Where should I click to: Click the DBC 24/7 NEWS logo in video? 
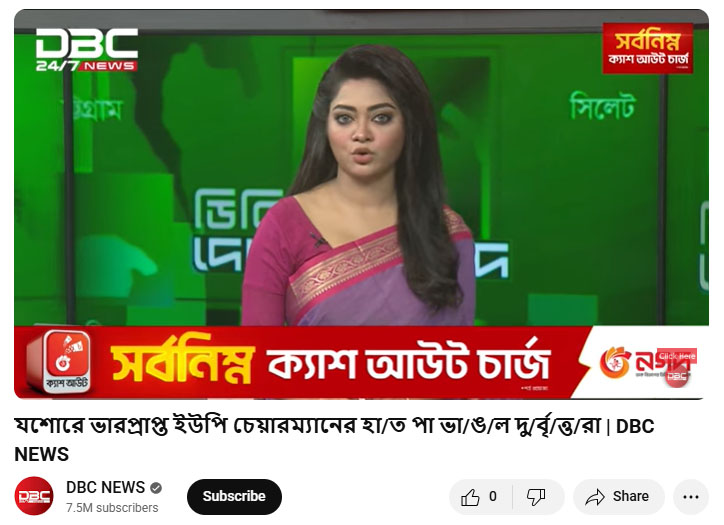click(87, 50)
